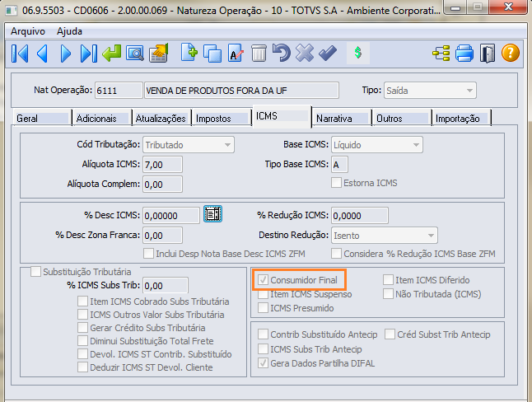Switch to the Narrativa tab
The height and width of the screenshot is (402, 532).
[x=335, y=119]
